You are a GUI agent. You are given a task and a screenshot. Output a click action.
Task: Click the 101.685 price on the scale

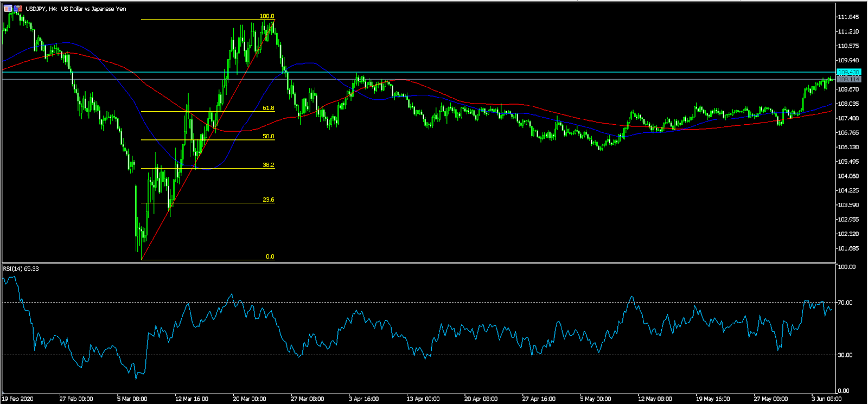pyautogui.click(x=848, y=248)
